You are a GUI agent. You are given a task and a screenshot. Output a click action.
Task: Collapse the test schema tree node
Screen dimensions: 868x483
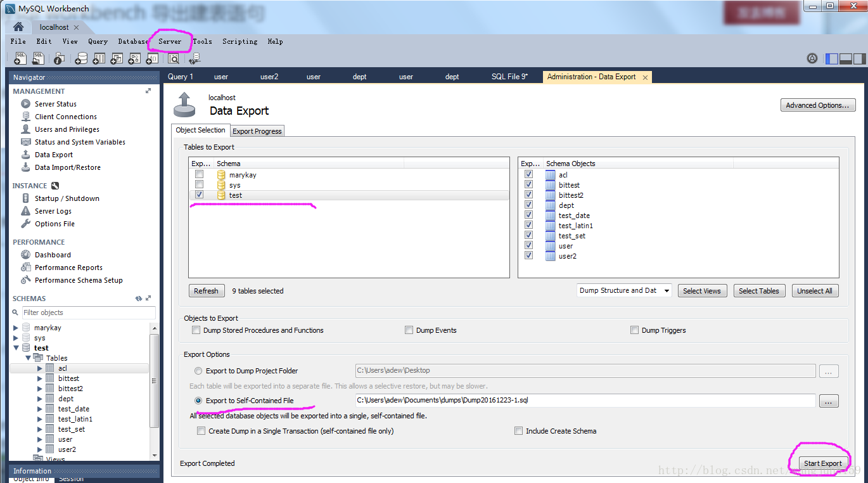click(16, 348)
